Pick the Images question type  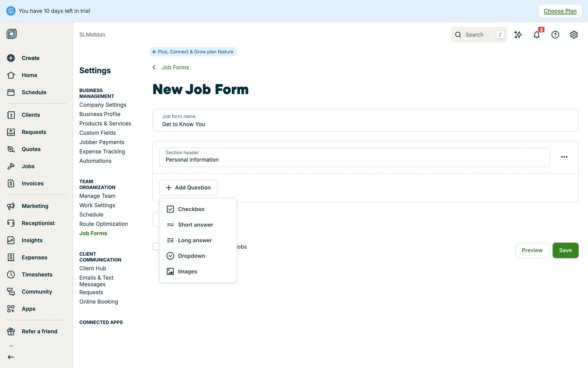tap(187, 271)
